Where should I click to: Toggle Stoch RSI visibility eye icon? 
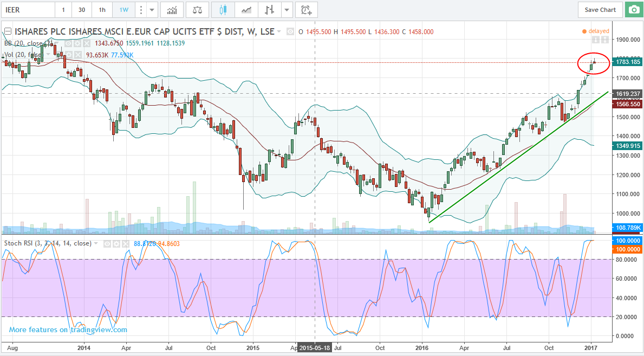pyautogui.click(x=107, y=243)
